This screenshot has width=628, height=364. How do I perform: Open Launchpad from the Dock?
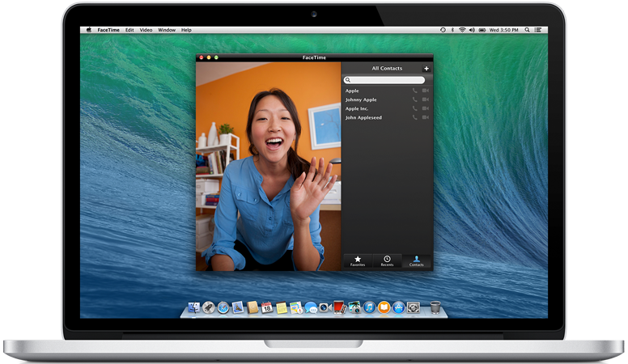coord(209,307)
